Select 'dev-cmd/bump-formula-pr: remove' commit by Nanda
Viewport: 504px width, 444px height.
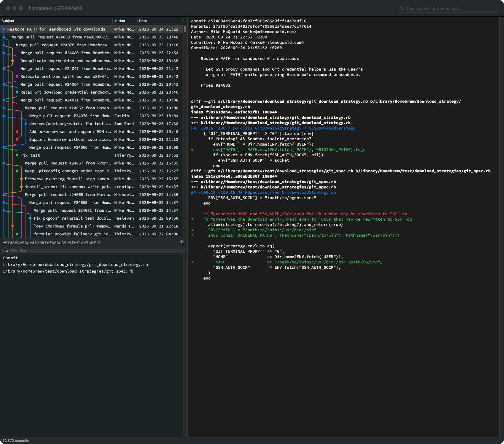tap(91, 226)
